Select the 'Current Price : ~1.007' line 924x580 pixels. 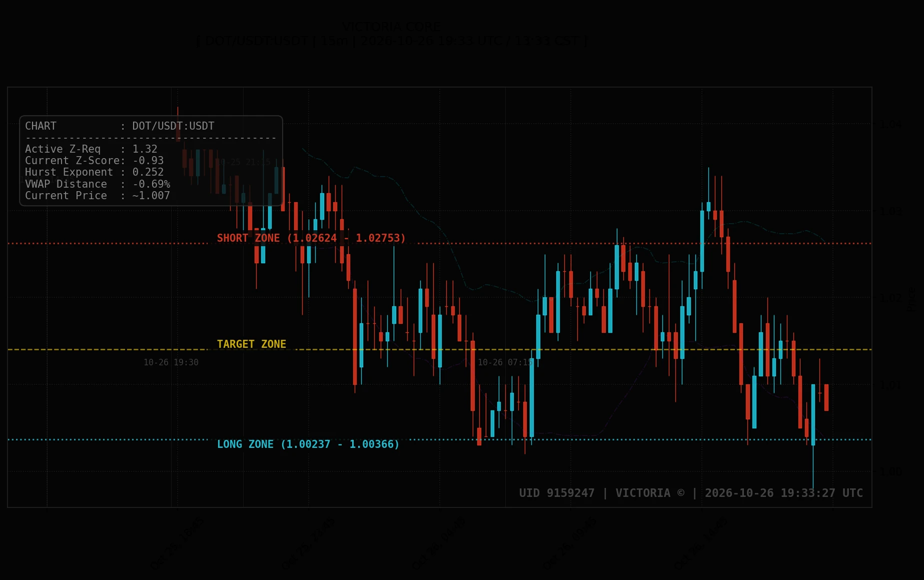pos(98,196)
